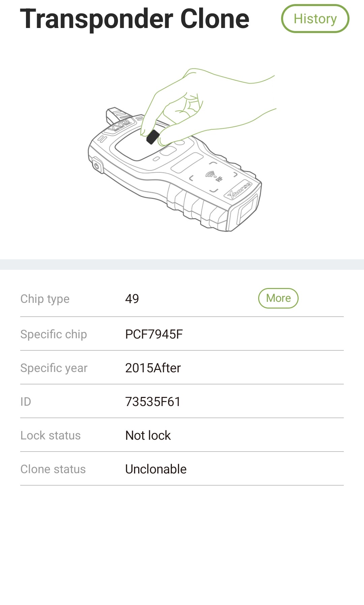Tap the black transponder chip in illustration

[x=153, y=137]
